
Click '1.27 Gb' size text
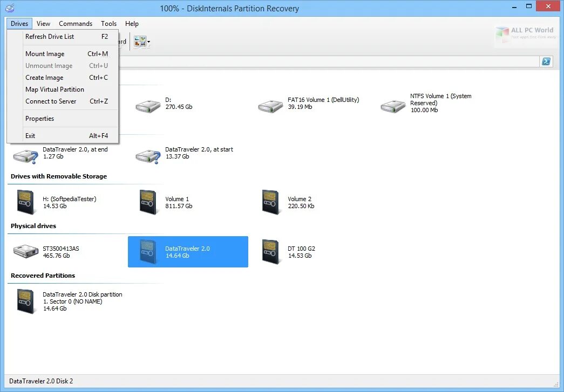pyautogui.click(x=53, y=157)
